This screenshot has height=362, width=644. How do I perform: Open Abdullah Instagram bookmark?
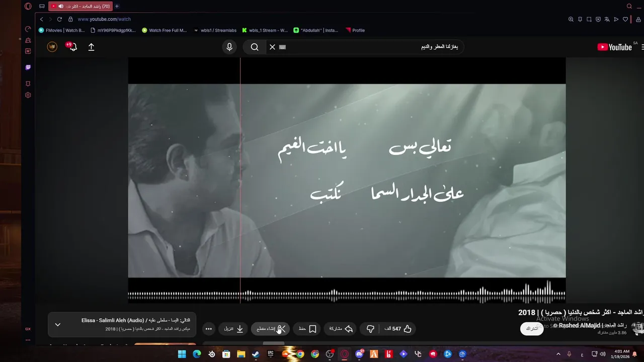[316, 30]
